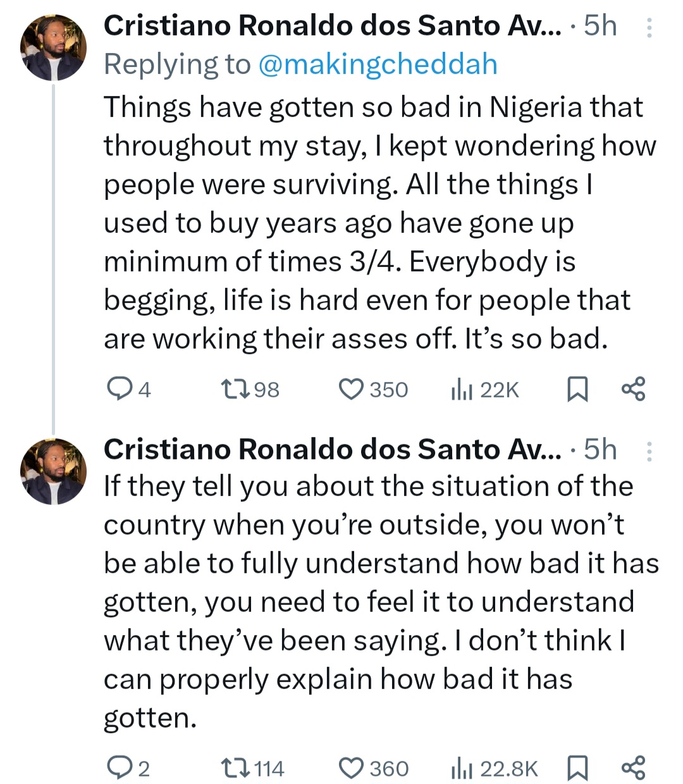View analytics of the 22K views tweet

point(462,390)
